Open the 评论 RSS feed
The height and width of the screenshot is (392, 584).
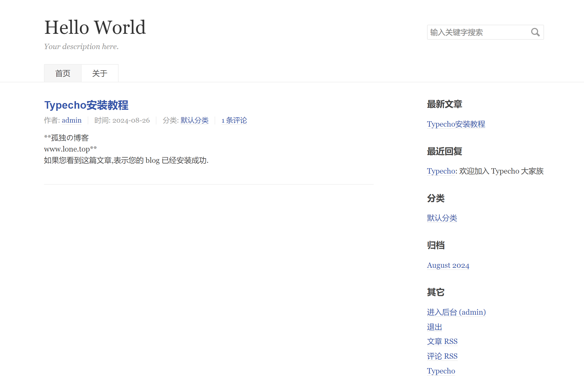(442, 356)
